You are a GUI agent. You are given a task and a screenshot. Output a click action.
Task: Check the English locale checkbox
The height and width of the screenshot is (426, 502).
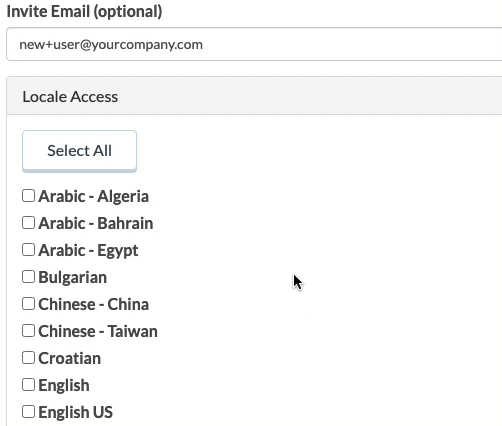coord(28,385)
